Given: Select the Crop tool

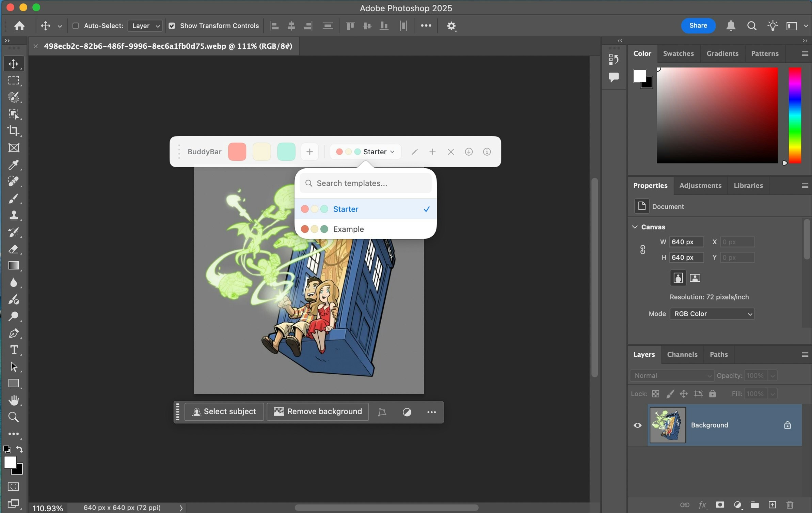Looking at the screenshot, I should 14,131.
